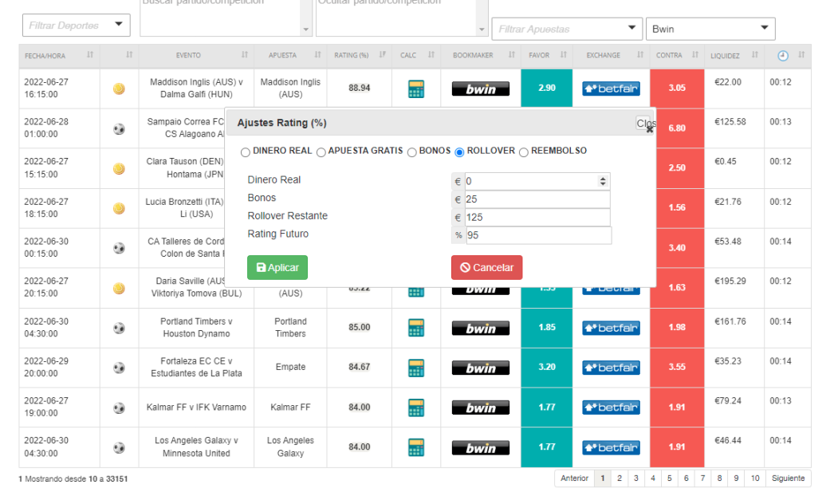Click tennis ball icon for Maddison Inglis match
The width and height of the screenshot is (834, 504).
click(119, 89)
